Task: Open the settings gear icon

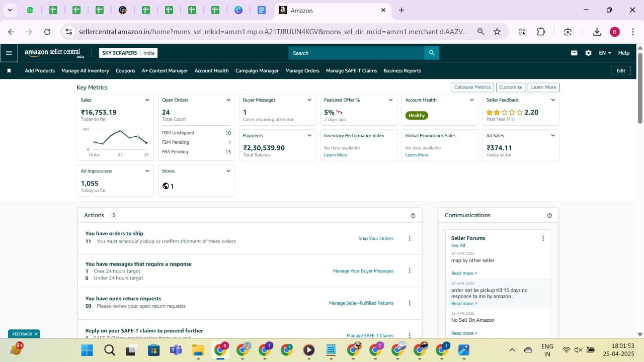Action: click(588, 53)
